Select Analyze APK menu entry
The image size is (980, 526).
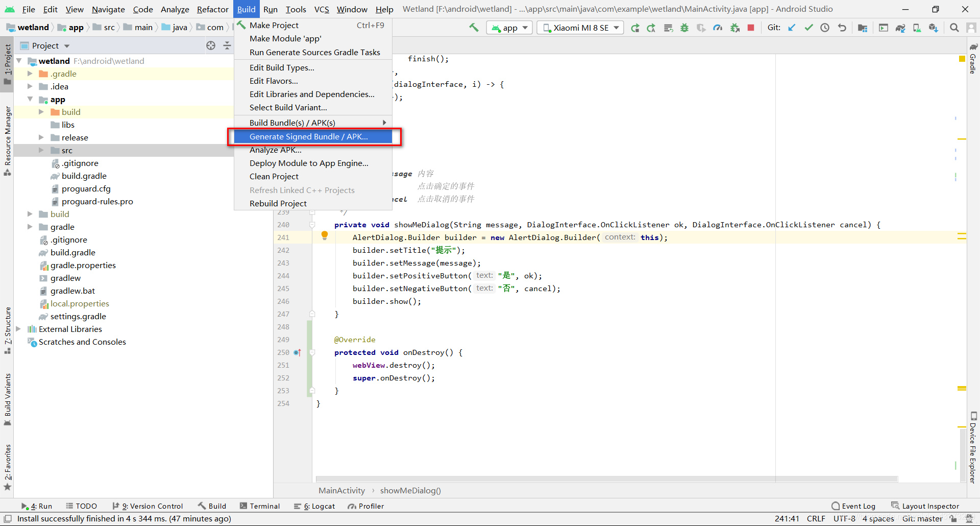coord(313,150)
